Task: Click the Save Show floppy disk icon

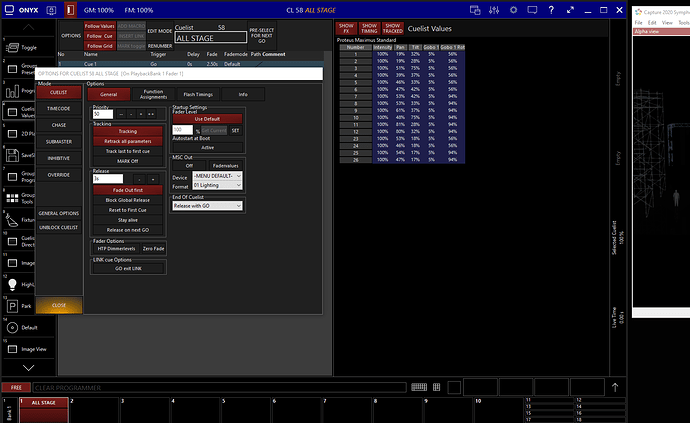Action: 12,155
